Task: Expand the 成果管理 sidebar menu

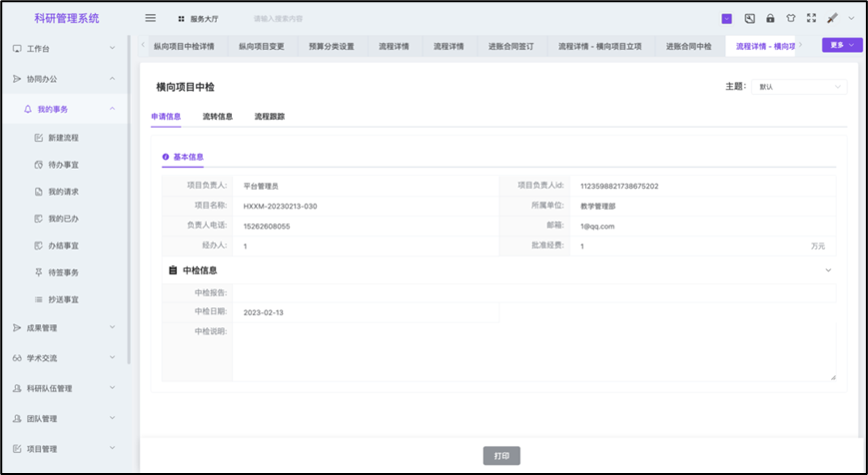Action: 64,327
